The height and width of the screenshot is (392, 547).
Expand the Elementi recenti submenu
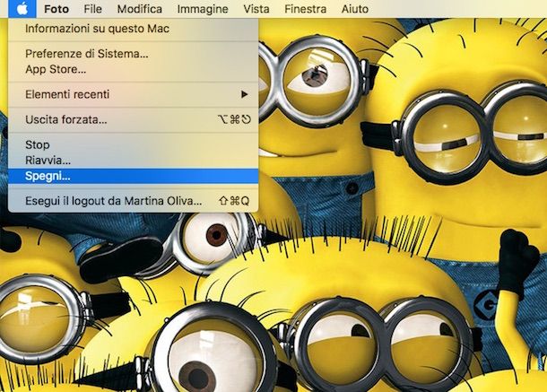[x=133, y=94]
